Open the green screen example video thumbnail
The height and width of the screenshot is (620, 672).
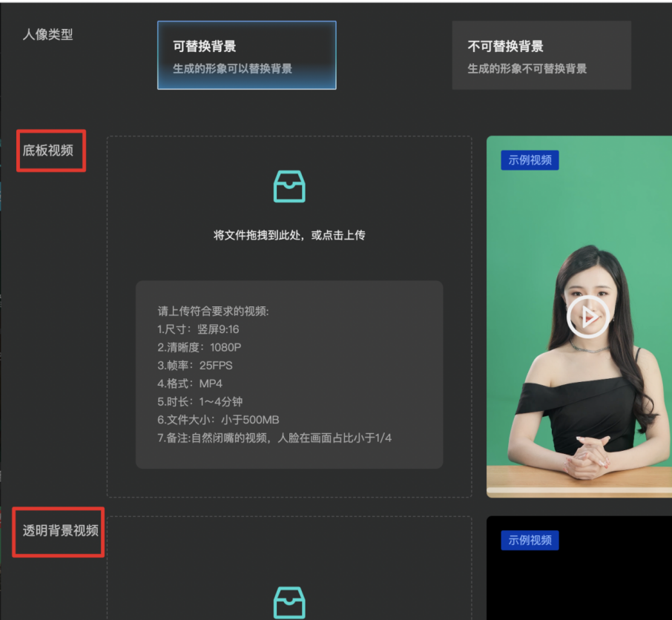pos(579,317)
